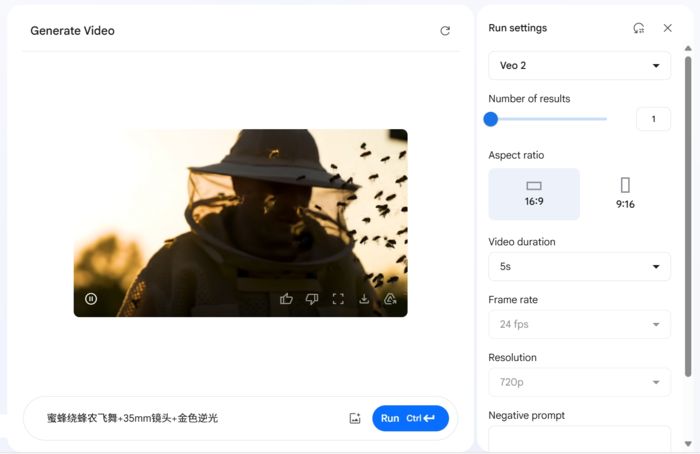Open the Resolution 720p dropdown

click(x=579, y=382)
